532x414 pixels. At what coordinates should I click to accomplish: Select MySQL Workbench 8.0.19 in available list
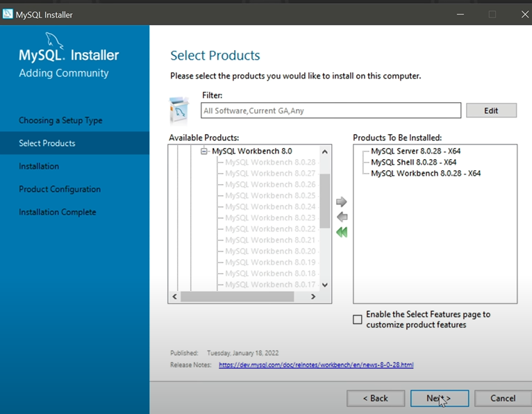270,263
